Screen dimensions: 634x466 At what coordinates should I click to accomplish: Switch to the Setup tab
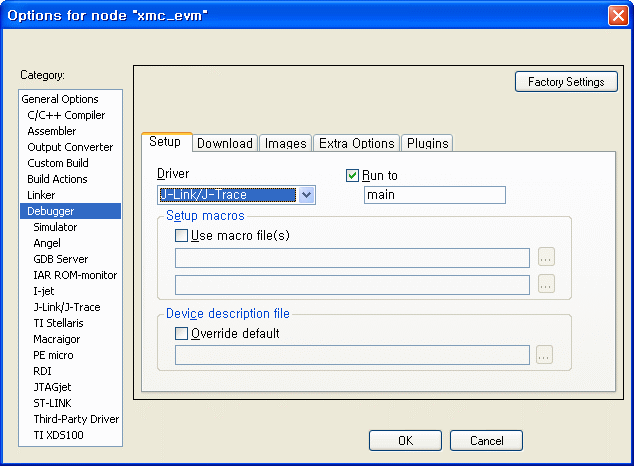point(166,142)
